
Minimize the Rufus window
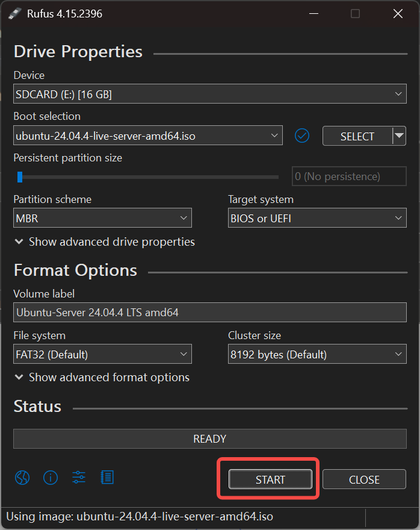pos(313,13)
